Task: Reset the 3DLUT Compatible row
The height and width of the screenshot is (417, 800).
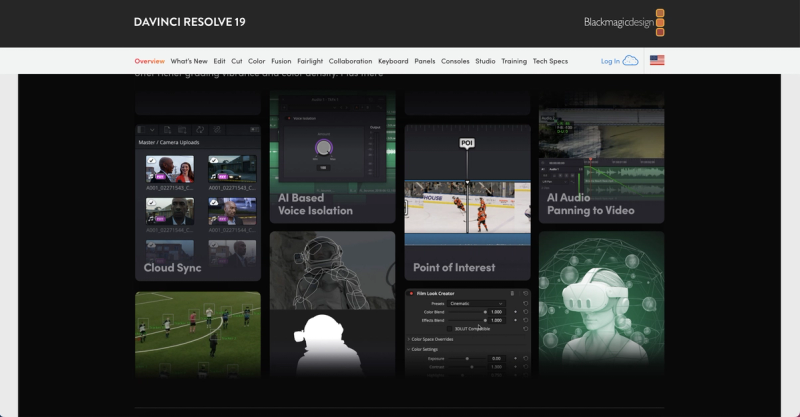Action: tap(526, 329)
